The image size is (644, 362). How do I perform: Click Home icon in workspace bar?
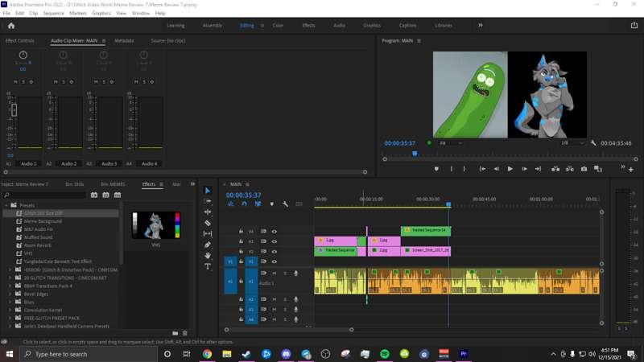click(11, 26)
